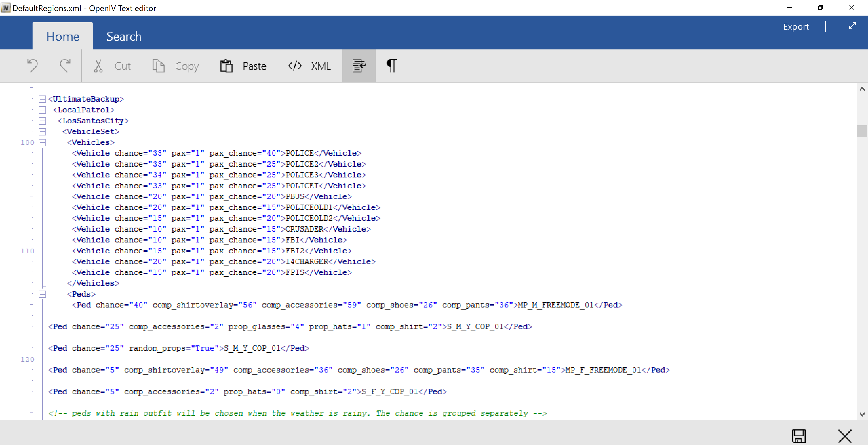Toggle the word wrap button
Viewport: 868px width, 445px height.
click(359, 66)
